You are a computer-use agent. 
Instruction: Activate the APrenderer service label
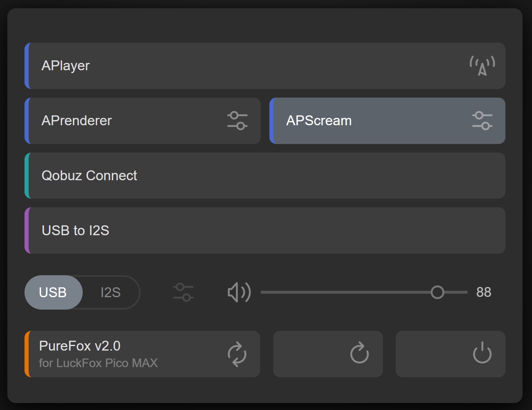point(77,121)
